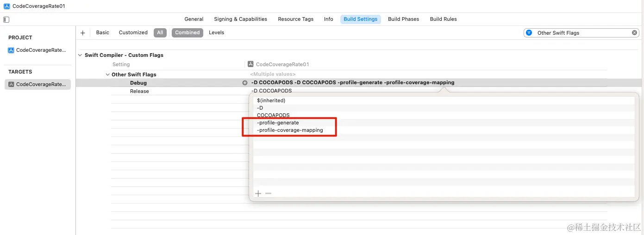Remove selected flag with minus button
The width and height of the screenshot is (644, 235).
click(268, 193)
